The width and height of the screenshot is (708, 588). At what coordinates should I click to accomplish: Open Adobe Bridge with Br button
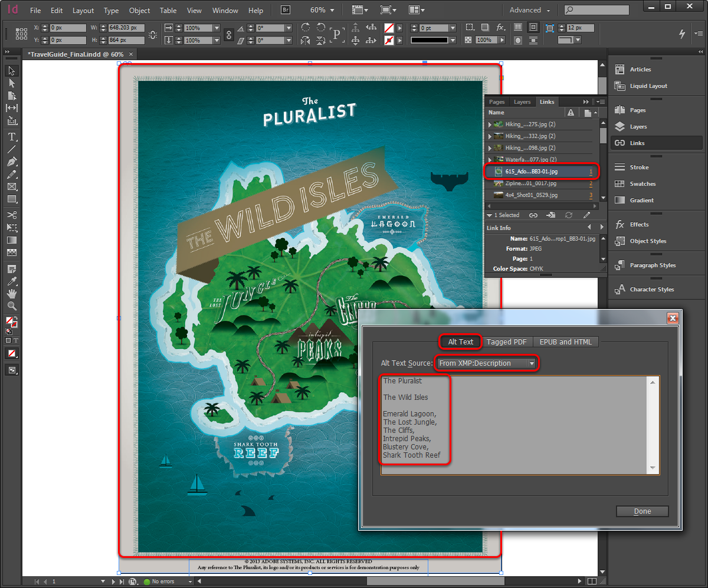285,9
